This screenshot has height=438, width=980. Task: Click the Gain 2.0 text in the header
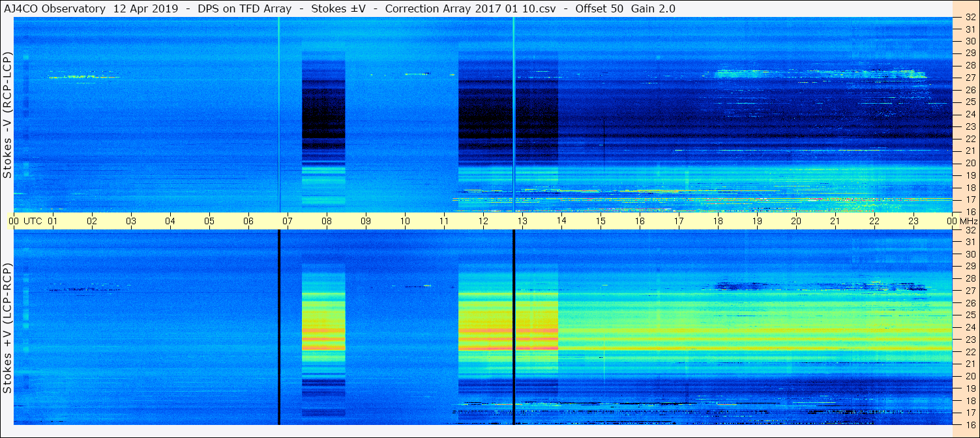coord(653,8)
